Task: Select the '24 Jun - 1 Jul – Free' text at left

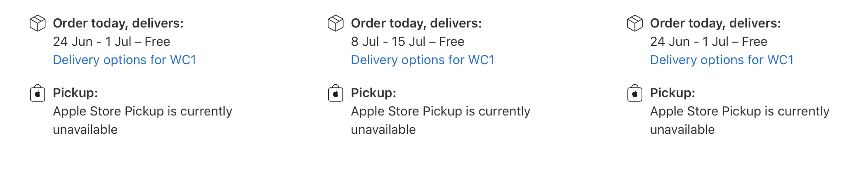Action: pyautogui.click(x=111, y=42)
